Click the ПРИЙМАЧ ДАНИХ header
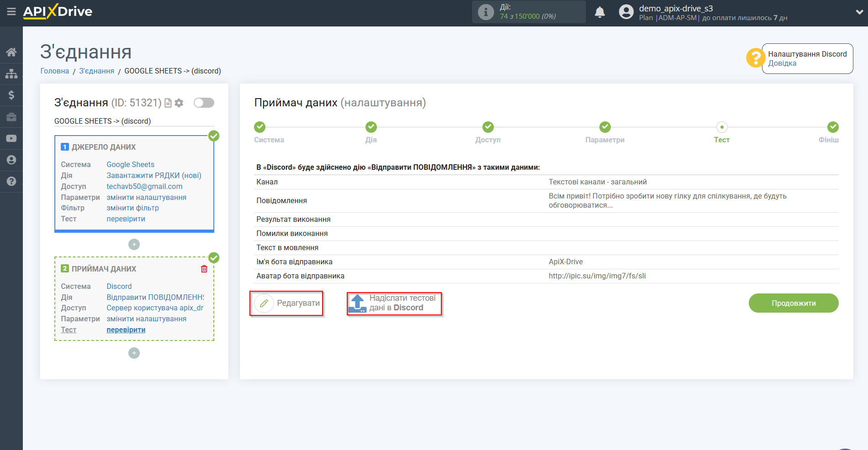The width and height of the screenshot is (868, 450). (104, 269)
